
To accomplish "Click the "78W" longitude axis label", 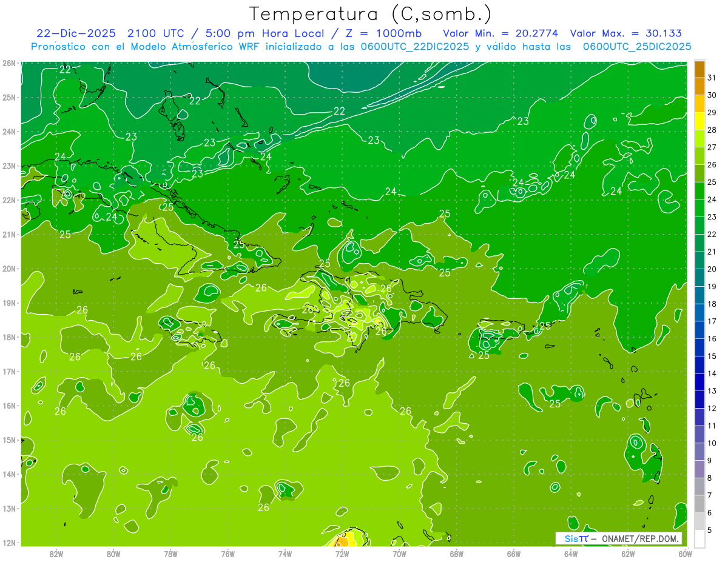I will (x=170, y=554).
